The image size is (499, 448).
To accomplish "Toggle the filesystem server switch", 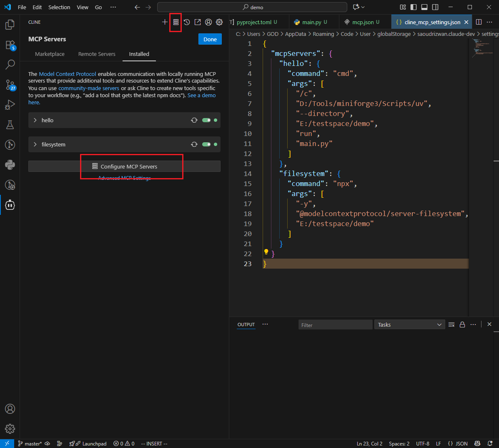I will click(x=206, y=144).
